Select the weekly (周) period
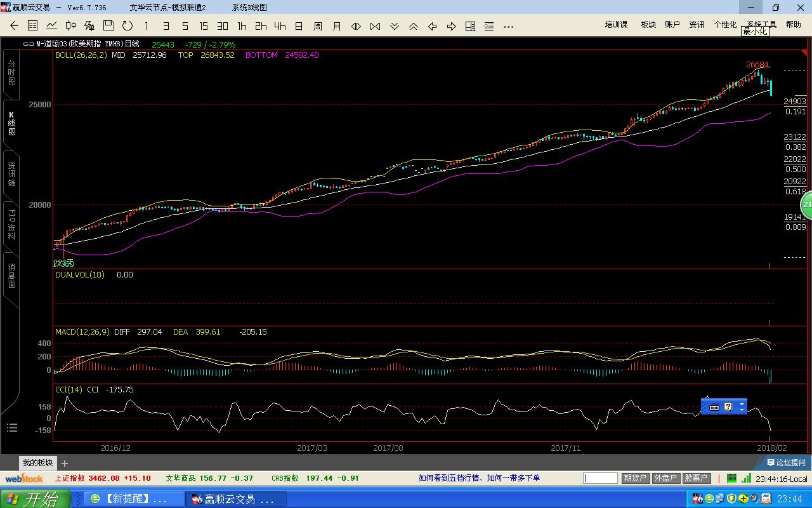 pyautogui.click(x=318, y=26)
